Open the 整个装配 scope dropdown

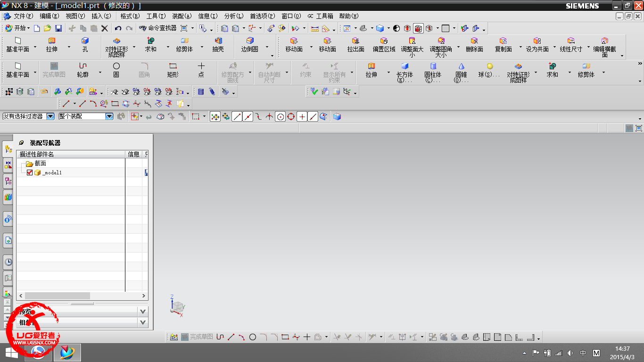[109, 116]
